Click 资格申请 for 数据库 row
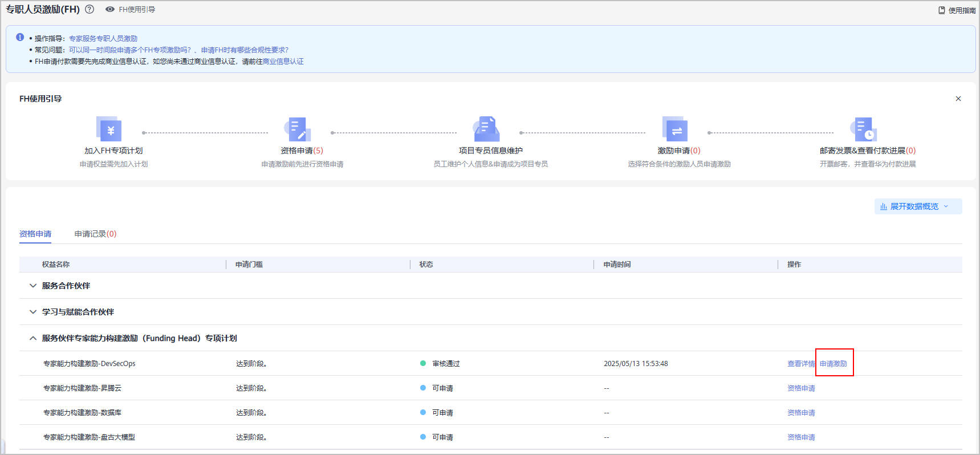The width and height of the screenshot is (980, 455). (801, 413)
